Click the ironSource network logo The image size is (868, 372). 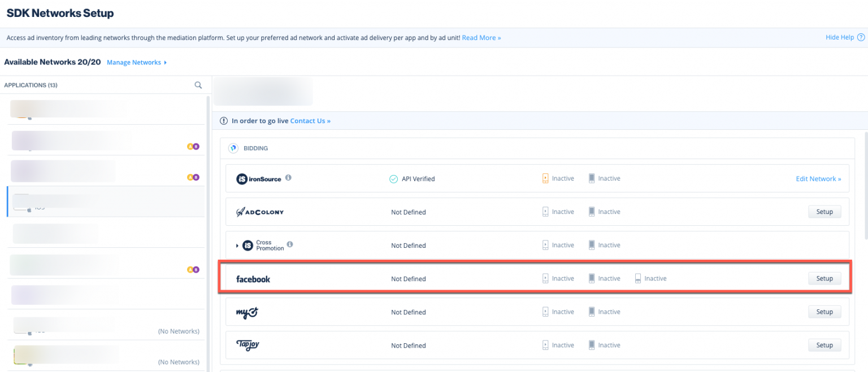coord(259,178)
